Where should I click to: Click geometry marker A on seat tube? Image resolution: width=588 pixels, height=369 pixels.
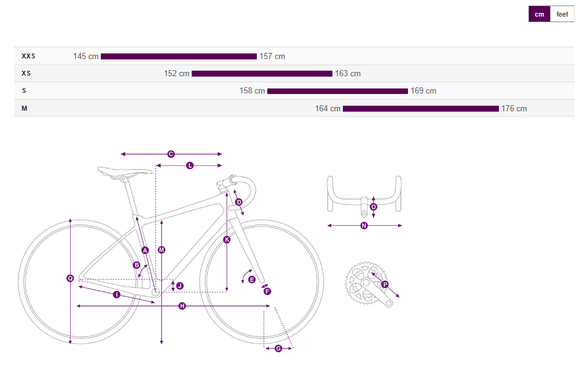[x=145, y=250]
